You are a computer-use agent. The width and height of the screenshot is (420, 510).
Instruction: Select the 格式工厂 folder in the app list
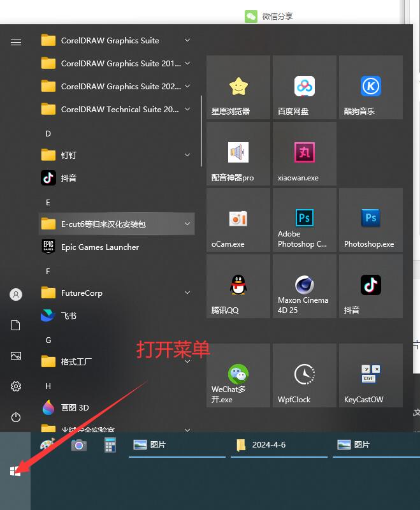point(117,361)
